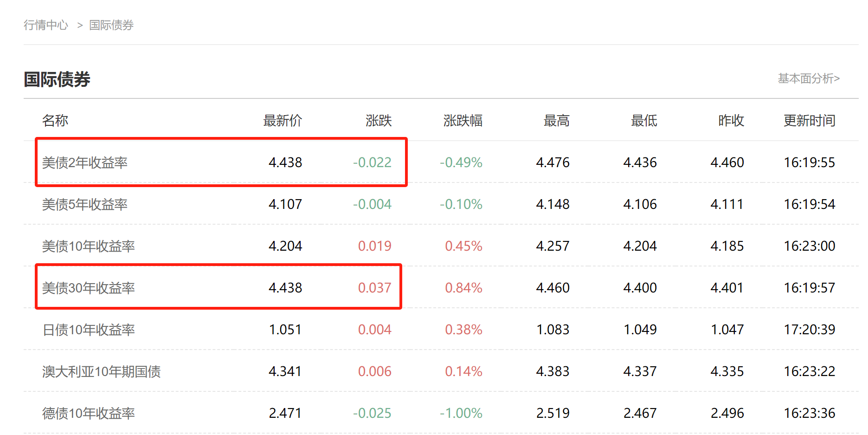Open 美债30年收益率 bond details
The image size is (868, 435).
89,288
